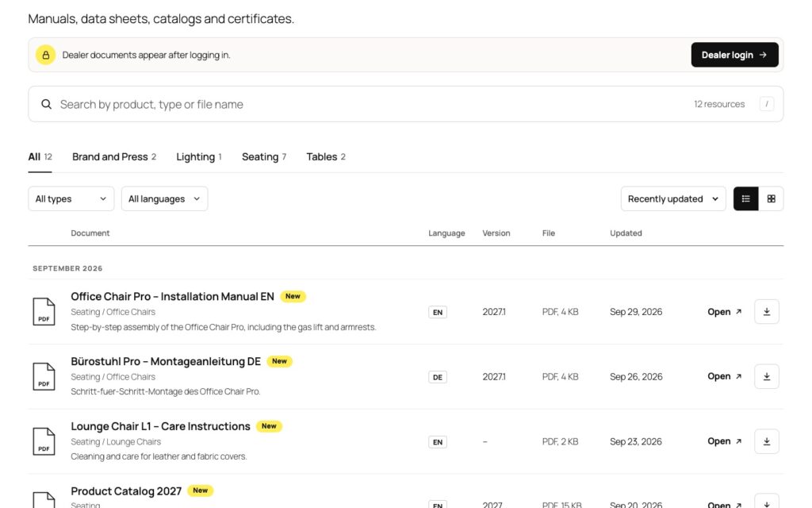
Task: Click the 12 resources count label
Action: [719, 104]
